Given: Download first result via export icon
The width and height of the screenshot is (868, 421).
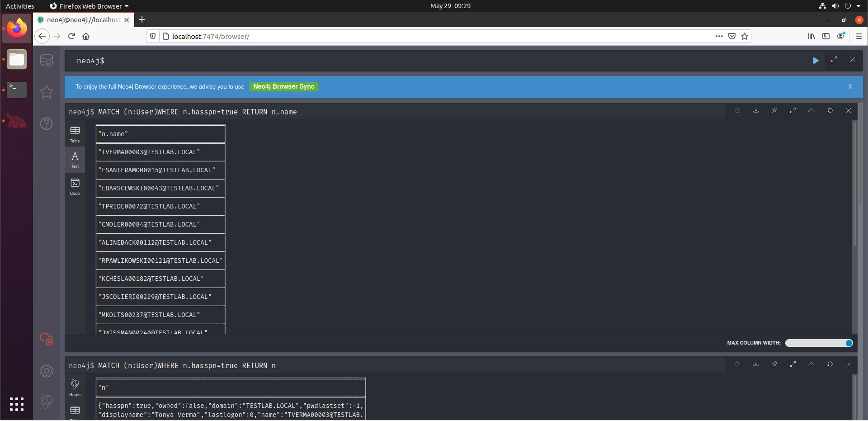Looking at the screenshot, I should coord(756,110).
